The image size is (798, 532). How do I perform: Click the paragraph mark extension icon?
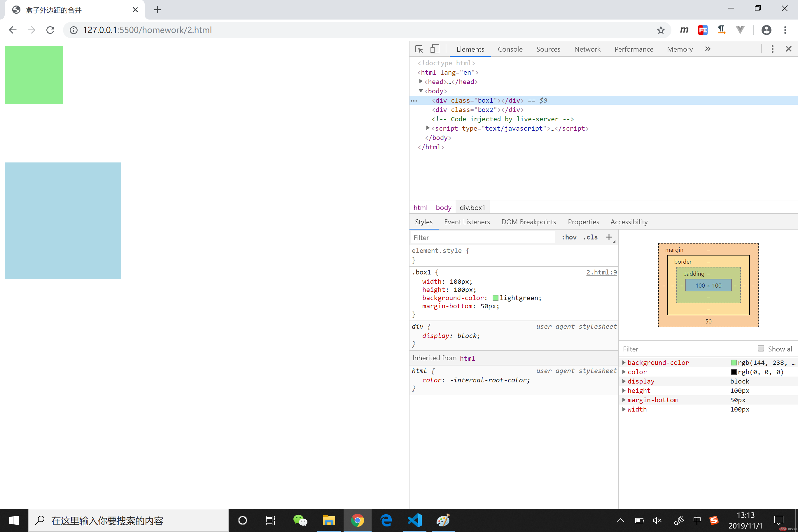point(721,30)
